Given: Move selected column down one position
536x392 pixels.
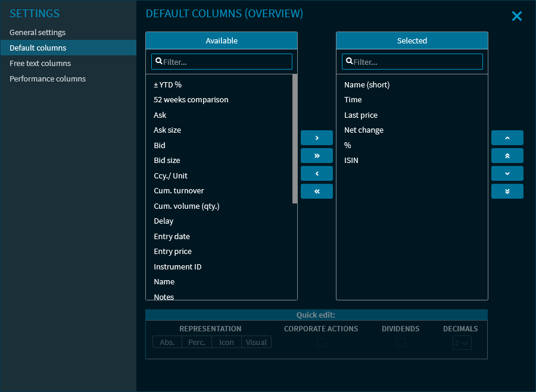Looking at the screenshot, I should coord(507,174).
